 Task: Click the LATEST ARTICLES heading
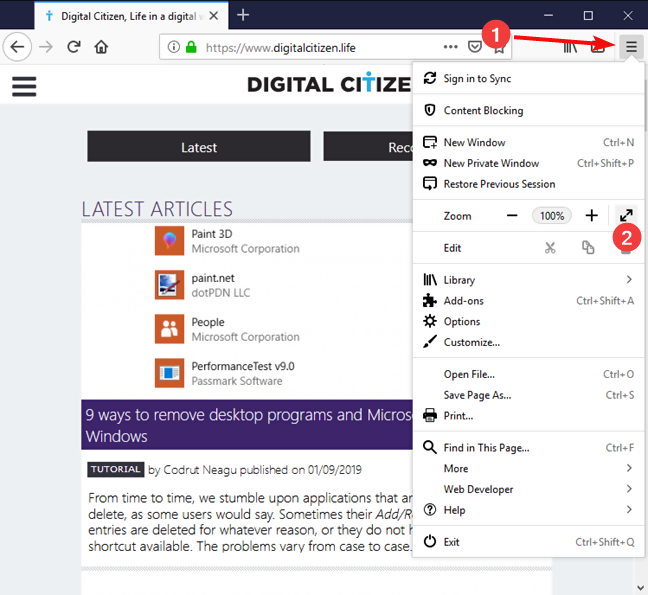157,209
